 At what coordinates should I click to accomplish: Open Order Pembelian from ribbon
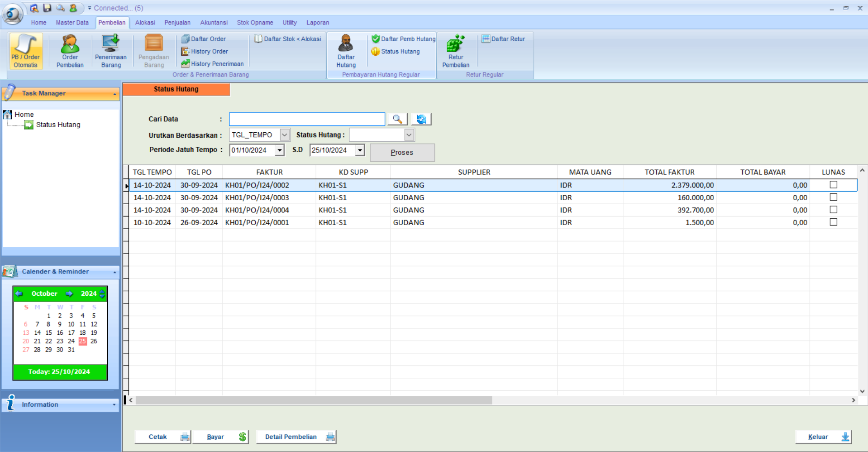(70, 51)
